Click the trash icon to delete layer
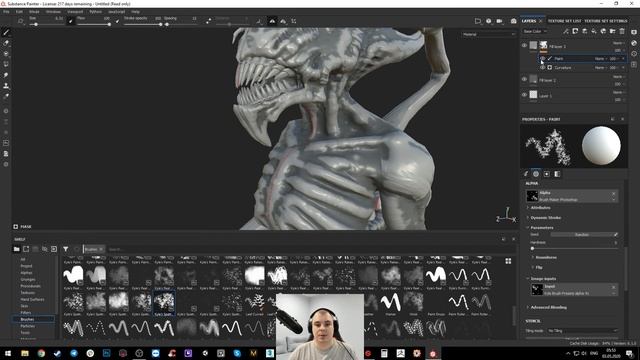The height and width of the screenshot is (360, 640). click(622, 31)
